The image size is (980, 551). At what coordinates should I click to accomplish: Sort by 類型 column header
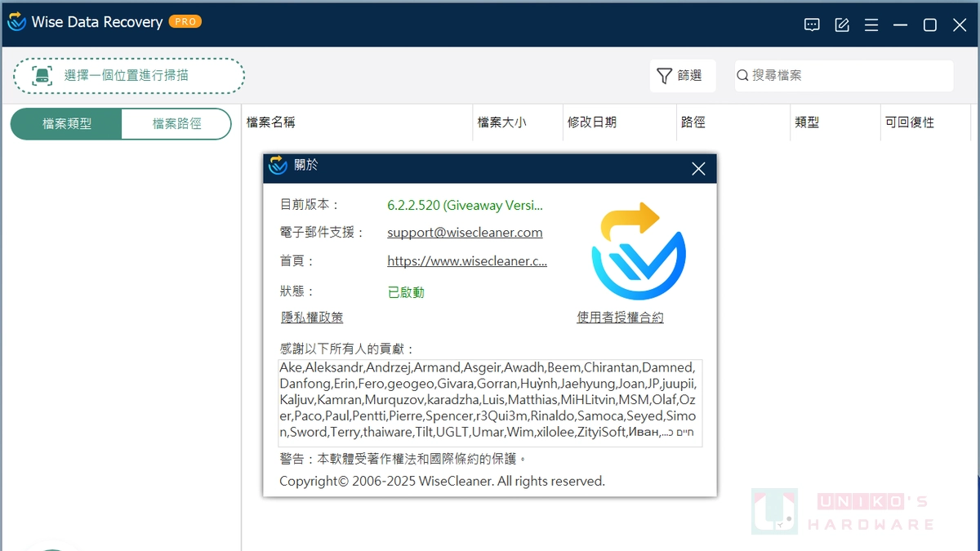tap(835, 122)
